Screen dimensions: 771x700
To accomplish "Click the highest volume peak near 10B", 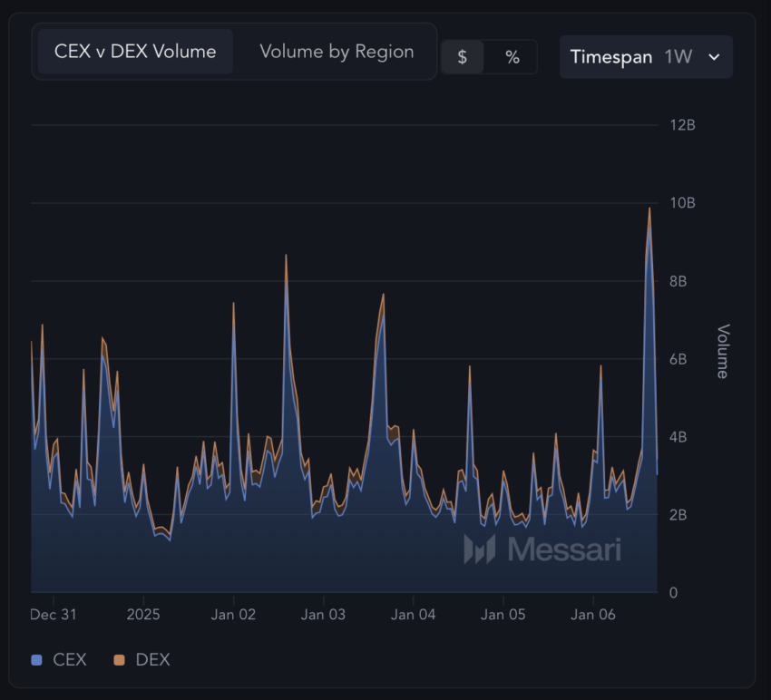I will (649, 209).
